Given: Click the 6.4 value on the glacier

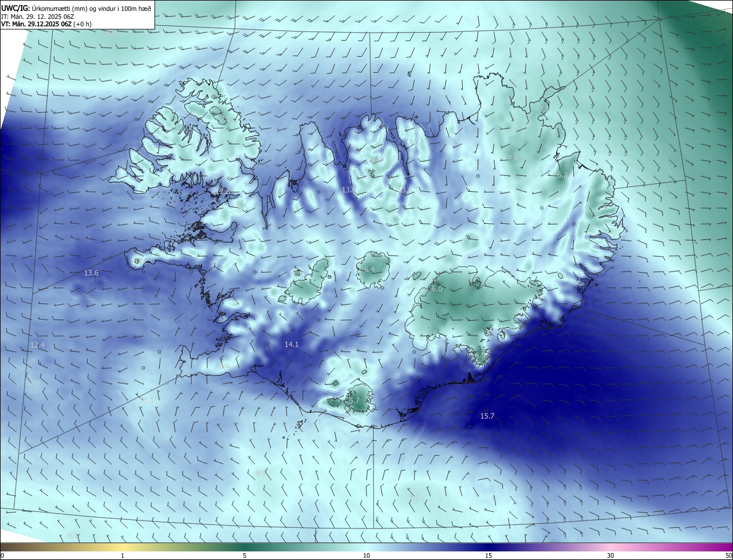Looking at the screenshot, I should pyautogui.click(x=369, y=269).
